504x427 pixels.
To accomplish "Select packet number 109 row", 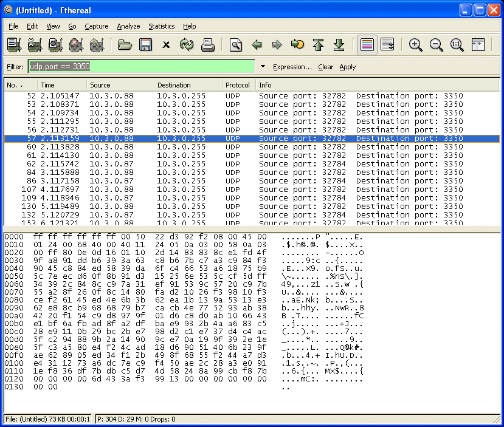I will pos(252,198).
